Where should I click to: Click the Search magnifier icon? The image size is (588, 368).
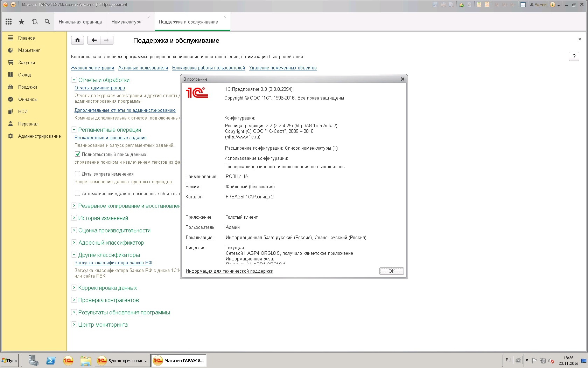point(47,22)
